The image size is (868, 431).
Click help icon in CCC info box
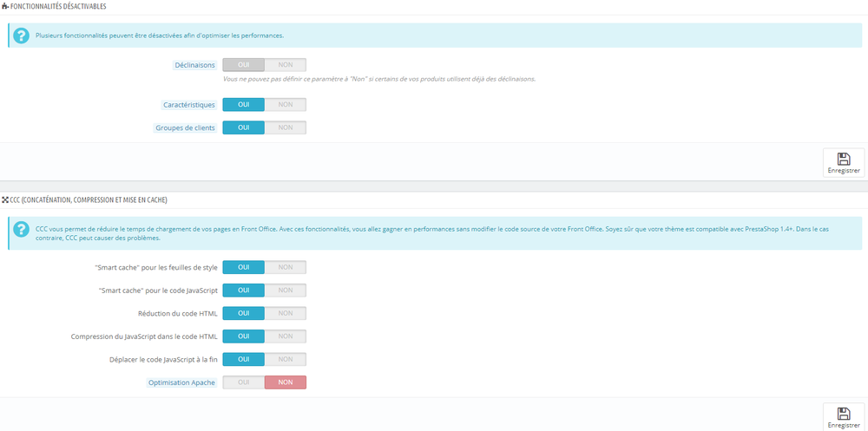click(x=21, y=228)
